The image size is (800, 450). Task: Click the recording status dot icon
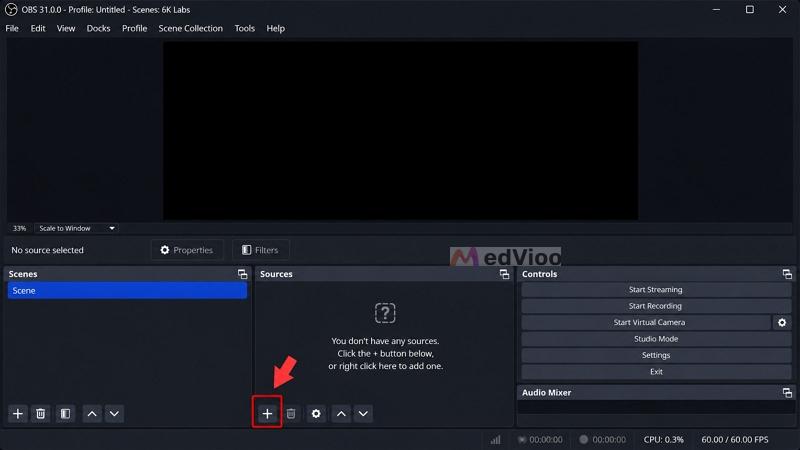click(x=584, y=439)
